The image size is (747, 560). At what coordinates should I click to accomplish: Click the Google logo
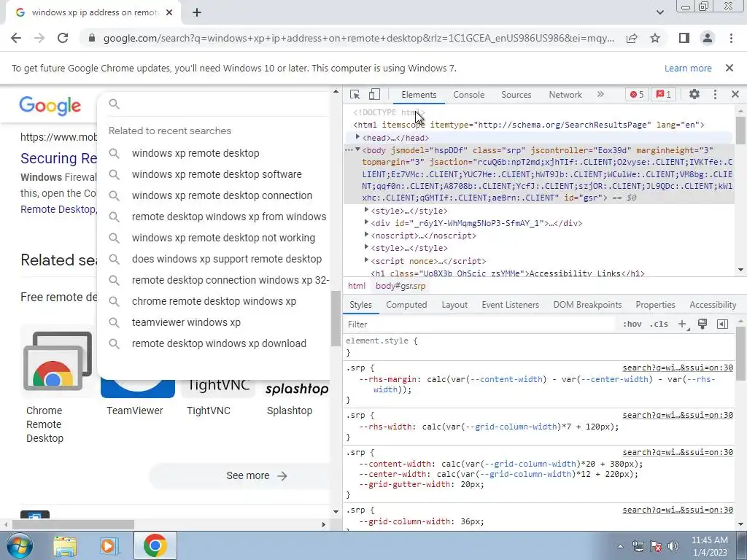tap(50, 106)
